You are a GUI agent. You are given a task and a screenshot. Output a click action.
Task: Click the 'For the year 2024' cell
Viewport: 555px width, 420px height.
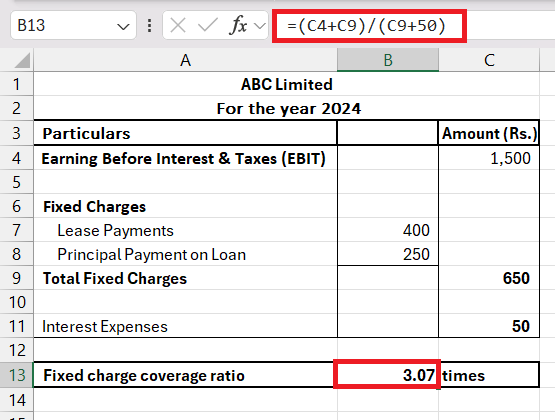[286, 108]
